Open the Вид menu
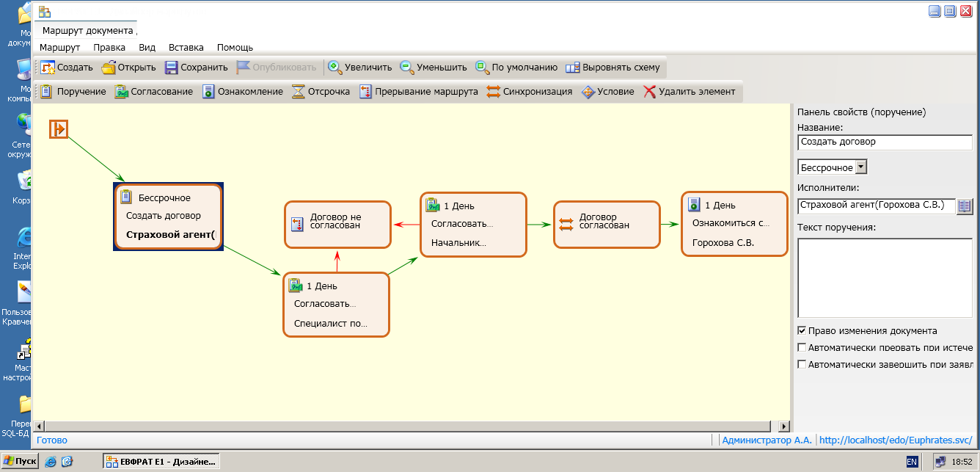Screen dimensions: 980x472 point(147,47)
